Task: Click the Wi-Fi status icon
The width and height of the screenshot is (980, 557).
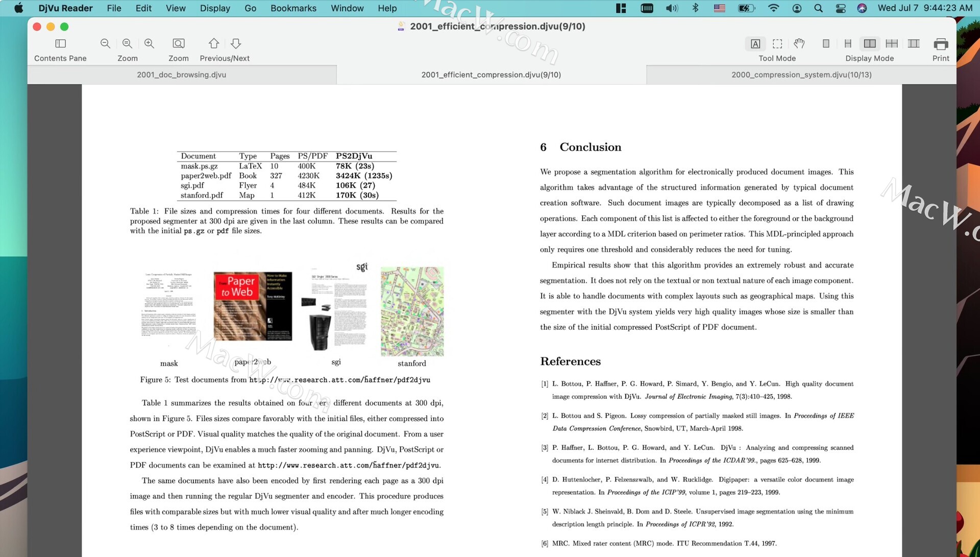Action: (x=773, y=8)
